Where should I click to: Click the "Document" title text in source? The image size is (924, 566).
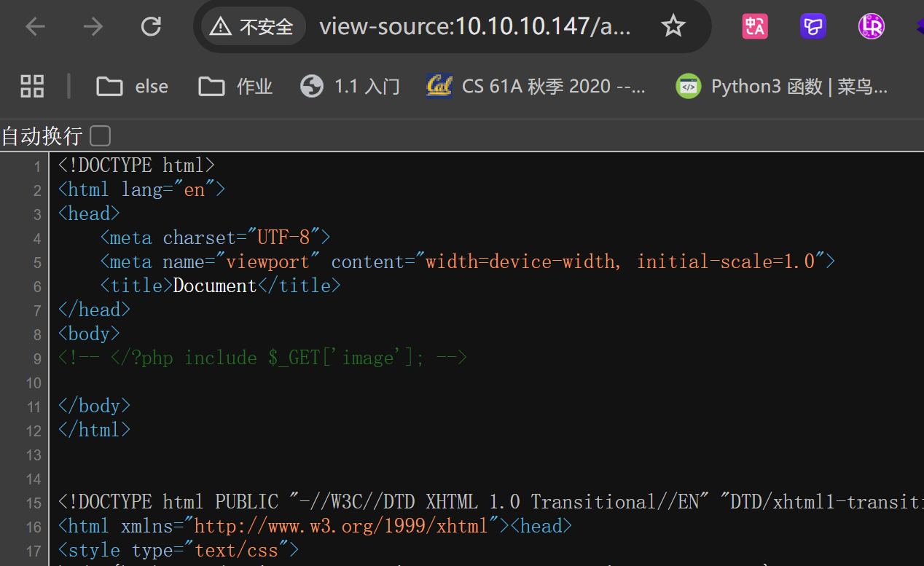215,286
